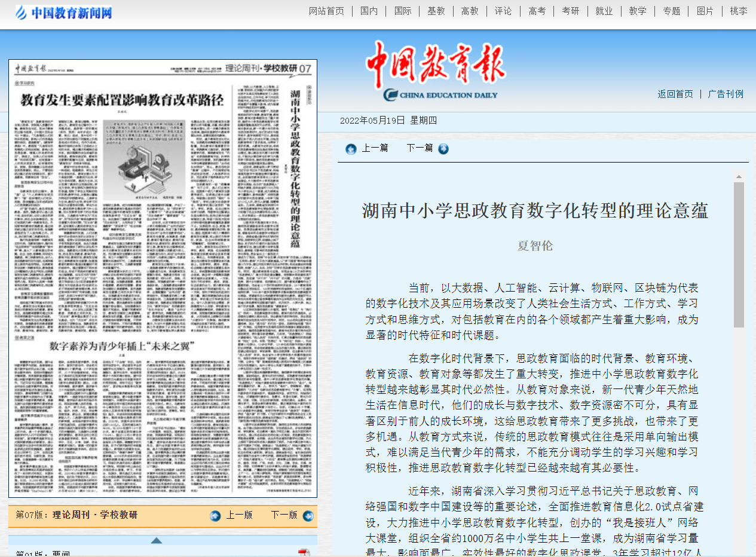Click the date 2022年05月19日 星期四
The height and width of the screenshot is (557, 756).
(x=388, y=121)
